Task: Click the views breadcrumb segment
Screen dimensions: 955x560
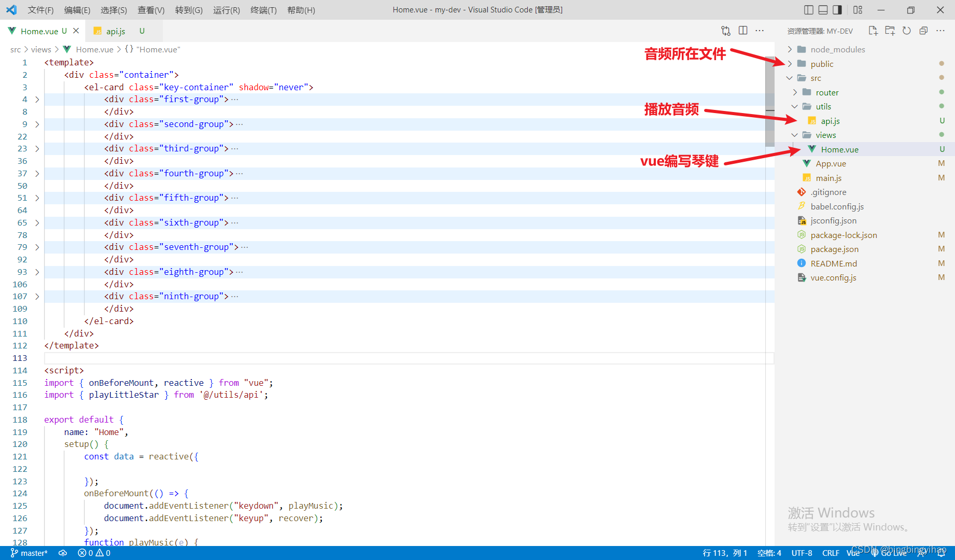Action: coord(41,49)
